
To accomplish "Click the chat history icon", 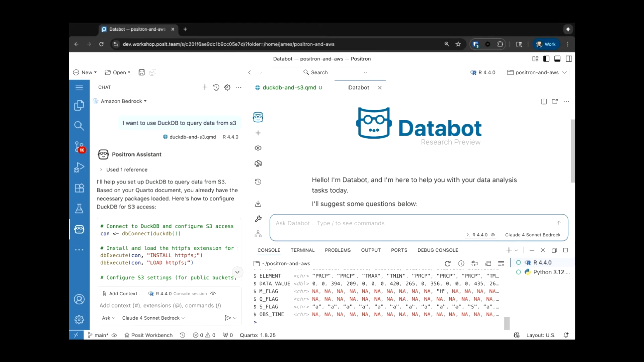I will click(x=216, y=87).
